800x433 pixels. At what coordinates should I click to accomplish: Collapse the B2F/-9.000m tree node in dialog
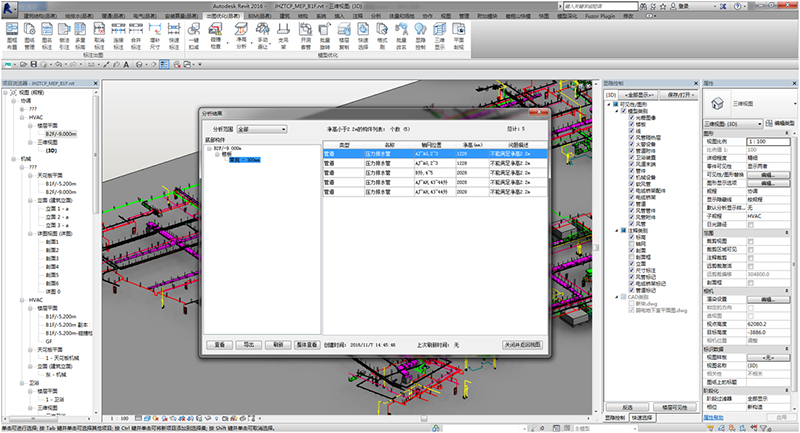[208, 147]
